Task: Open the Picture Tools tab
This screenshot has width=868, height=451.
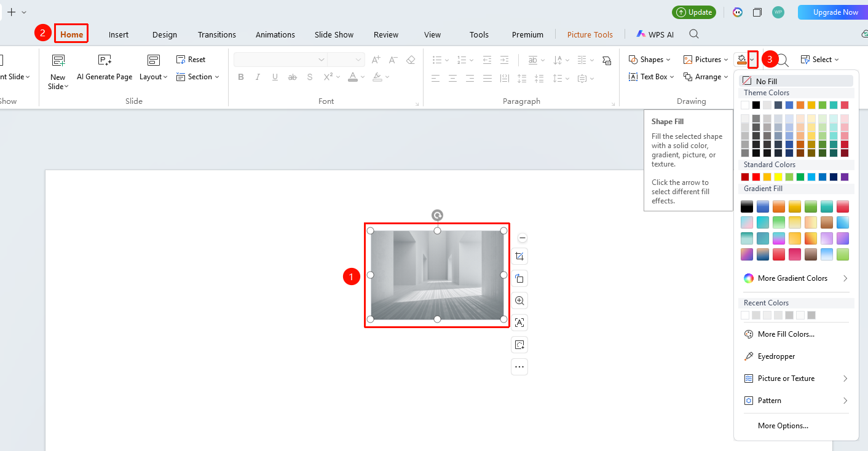Action: pos(590,34)
